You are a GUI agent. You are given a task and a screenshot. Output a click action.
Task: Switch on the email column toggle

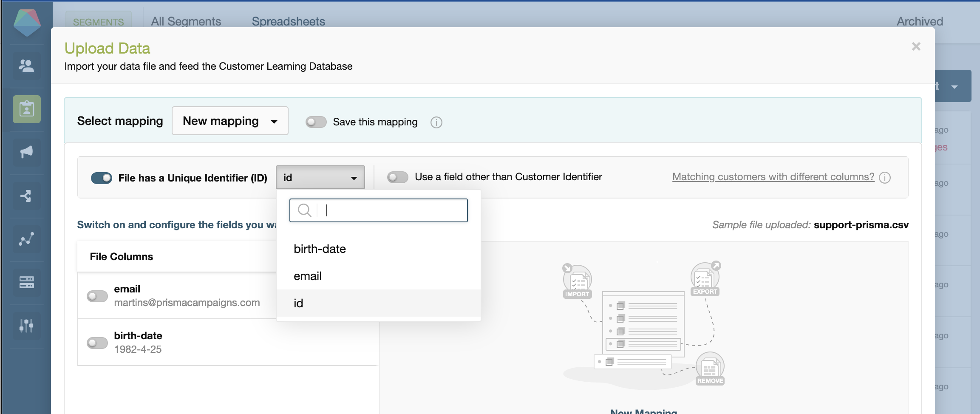point(97,296)
